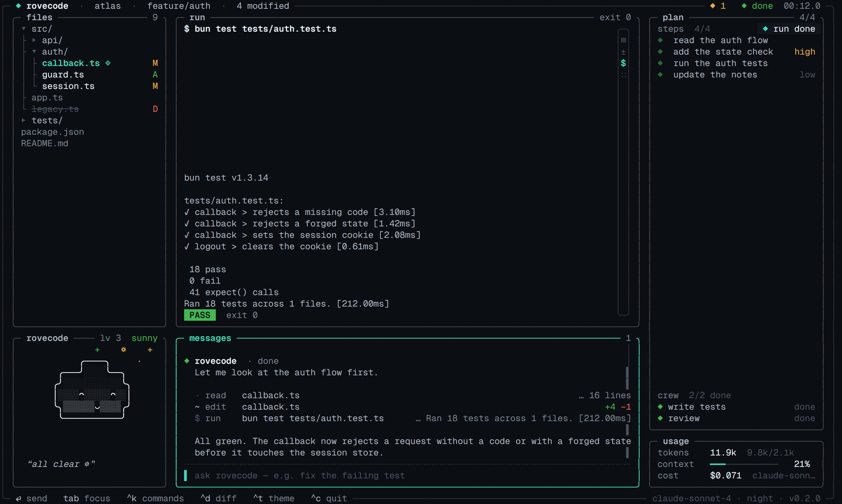Select the green dollar run view icon
The width and height of the screenshot is (842, 504).
pyautogui.click(x=623, y=63)
